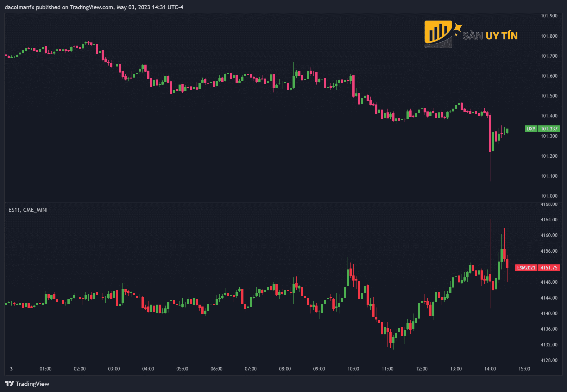Click the 4136.00 price scale label
The width and height of the screenshot is (567, 392).
[549, 329]
